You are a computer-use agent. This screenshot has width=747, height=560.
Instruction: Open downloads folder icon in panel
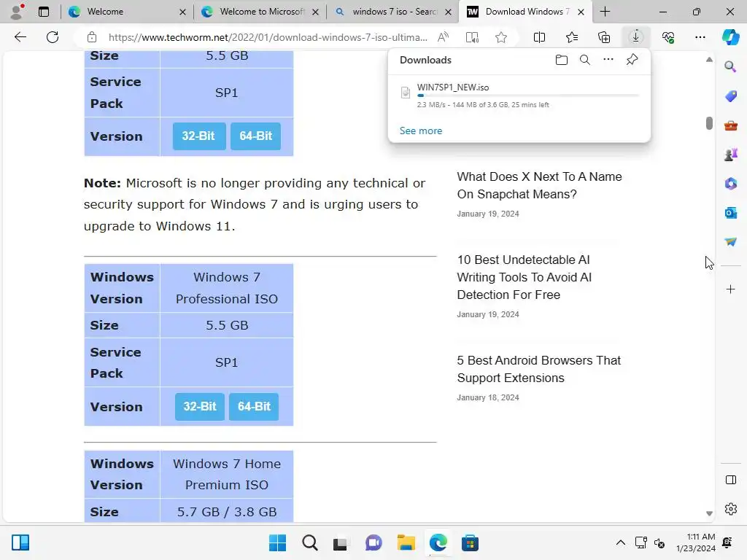coord(562,60)
